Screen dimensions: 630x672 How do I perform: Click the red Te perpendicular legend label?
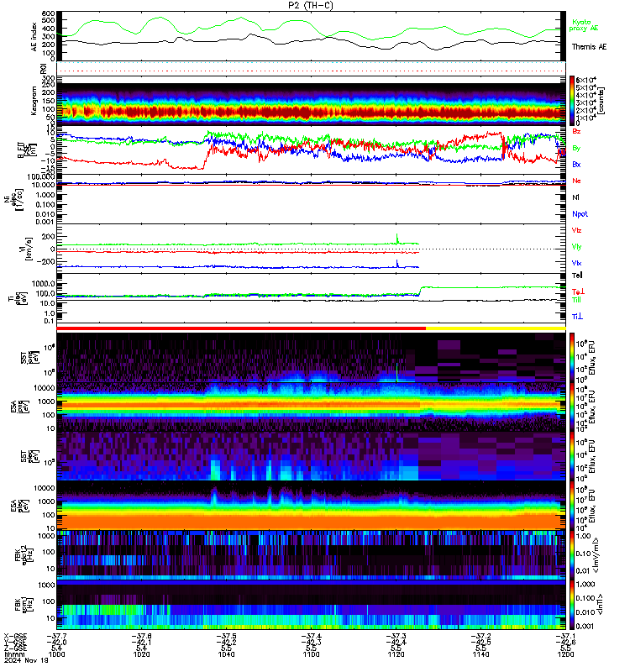[x=578, y=291]
